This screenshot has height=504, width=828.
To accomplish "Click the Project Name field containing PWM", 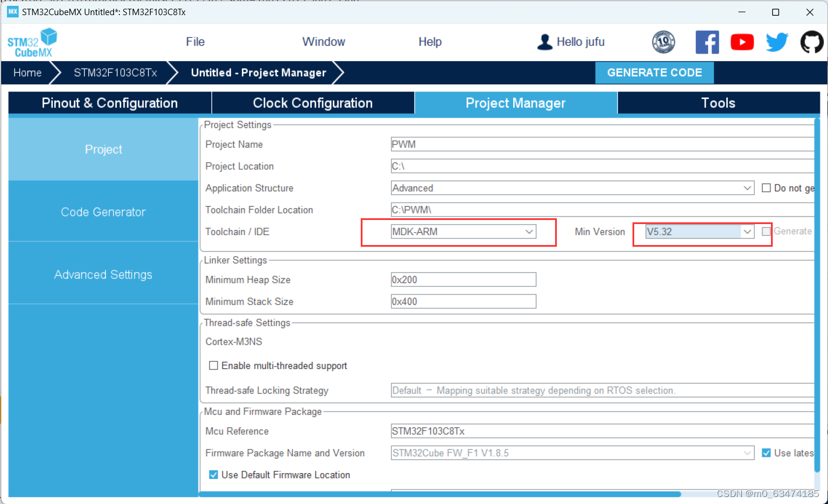I will coord(603,144).
